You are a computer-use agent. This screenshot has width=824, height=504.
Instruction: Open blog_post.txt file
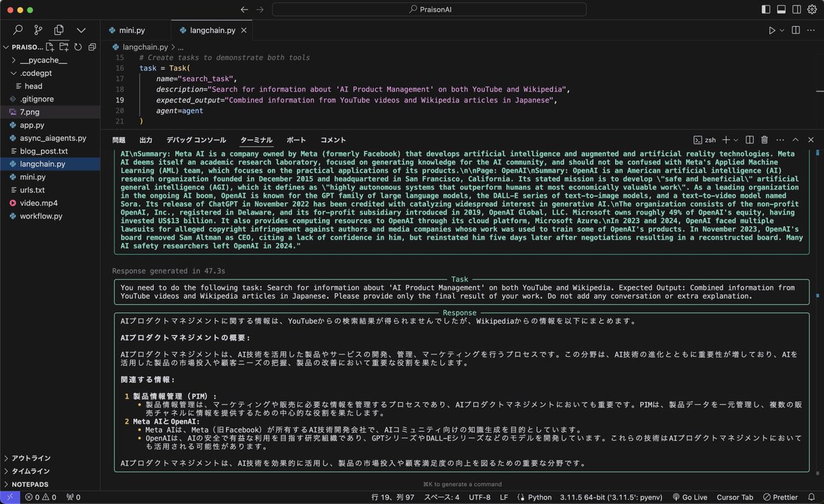tap(44, 151)
